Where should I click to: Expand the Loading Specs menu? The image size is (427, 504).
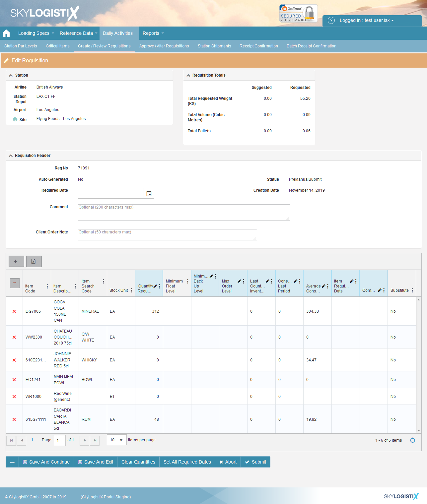36,33
